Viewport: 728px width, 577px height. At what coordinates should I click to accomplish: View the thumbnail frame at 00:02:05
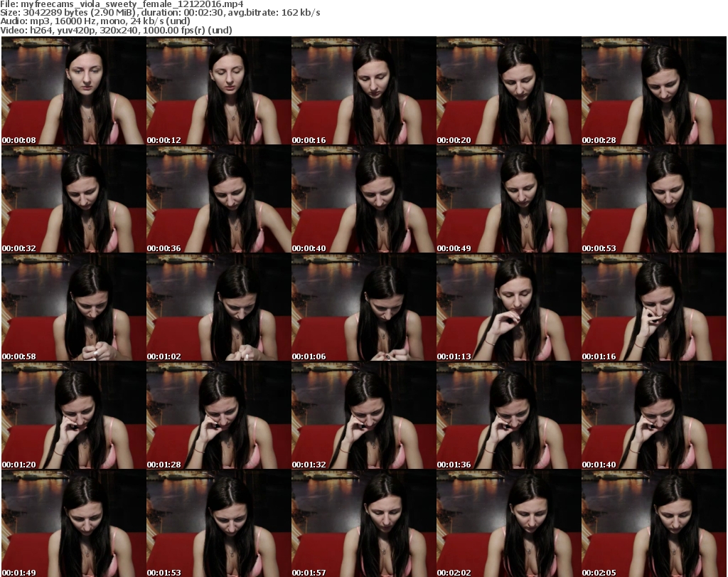[x=654, y=523]
